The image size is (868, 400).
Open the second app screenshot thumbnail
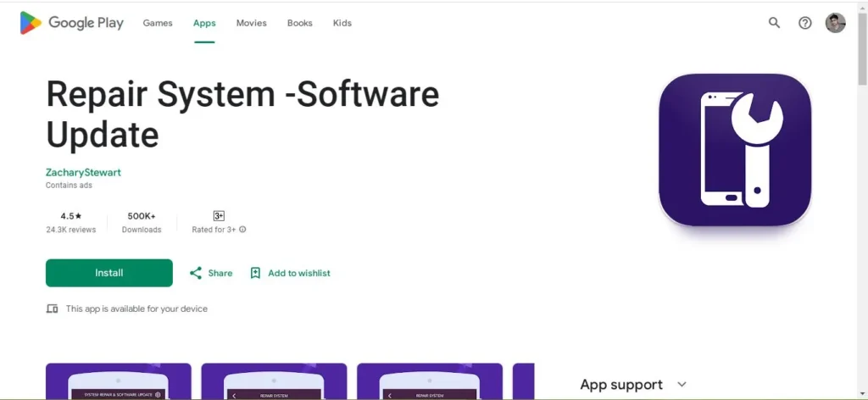(x=274, y=381)
